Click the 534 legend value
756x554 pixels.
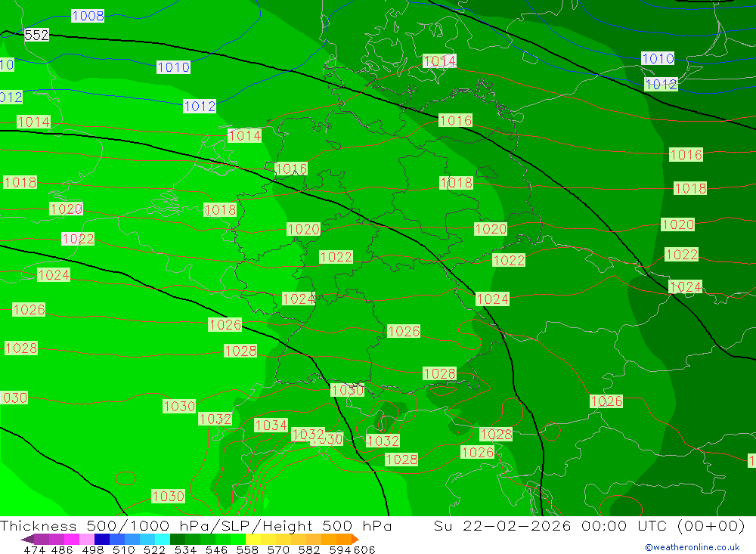click(185, 549)
